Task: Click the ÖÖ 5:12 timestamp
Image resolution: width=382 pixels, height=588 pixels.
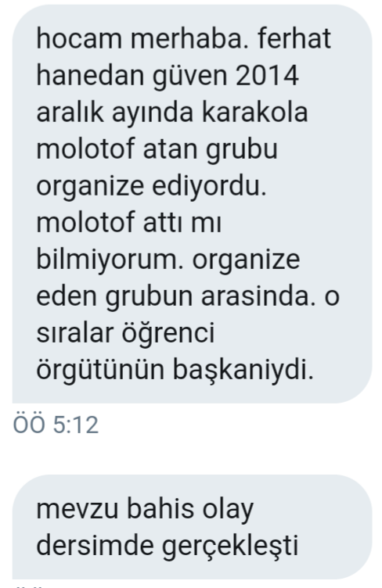Action: [x=56, y=425]
